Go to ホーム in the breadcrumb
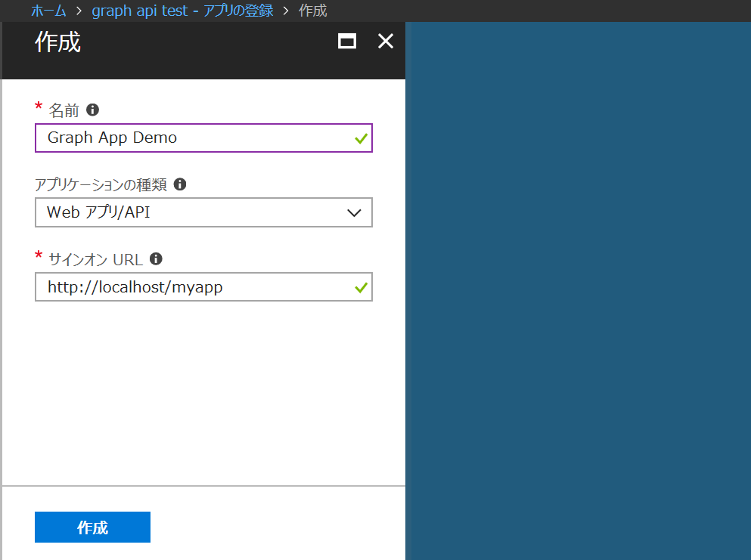Screen dimensions: 751x560 [48, 11]
